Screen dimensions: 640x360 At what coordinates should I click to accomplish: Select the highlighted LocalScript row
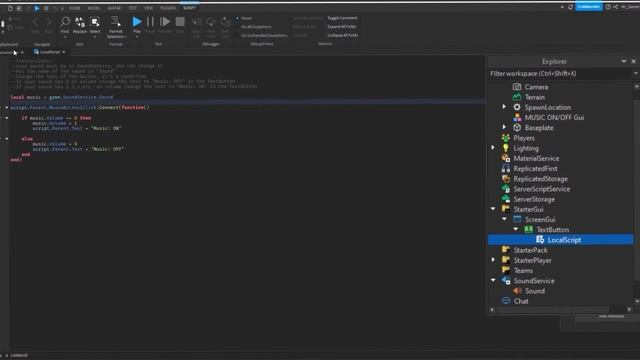point(560,240)
